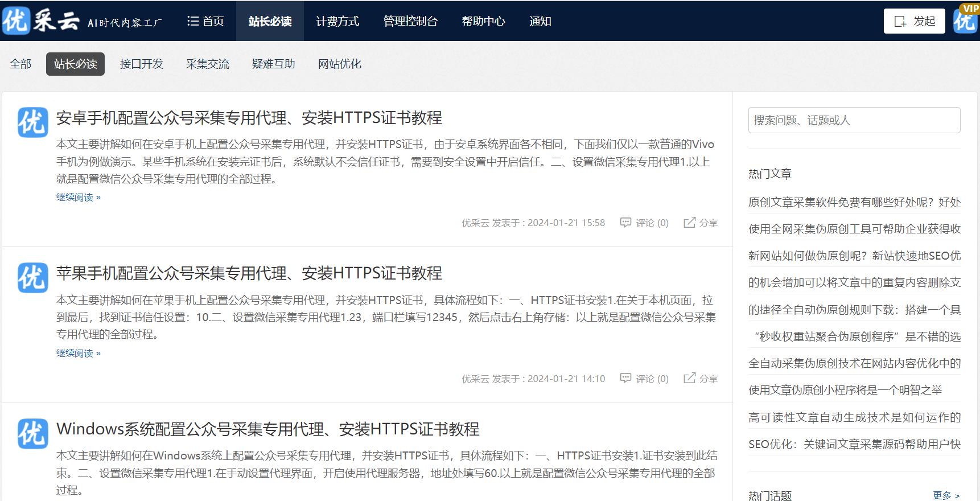The width and height of the screenshot is (980, 501).
Task: Go to 计费方式 in navigation
Action: coord(337,21)
